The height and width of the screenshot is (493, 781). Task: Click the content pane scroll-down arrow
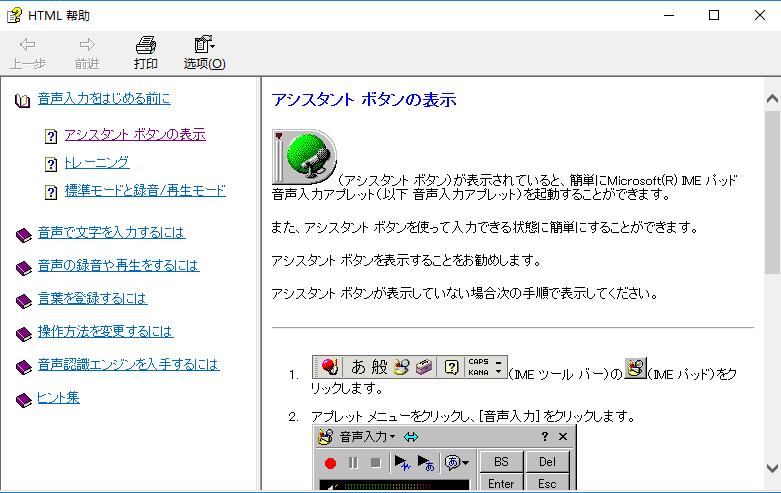tap(772, 468)
